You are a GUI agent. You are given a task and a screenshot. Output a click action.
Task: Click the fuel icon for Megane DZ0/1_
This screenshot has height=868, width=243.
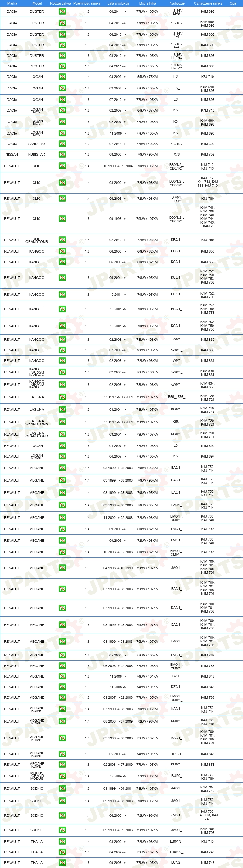[x=62, y=687]
